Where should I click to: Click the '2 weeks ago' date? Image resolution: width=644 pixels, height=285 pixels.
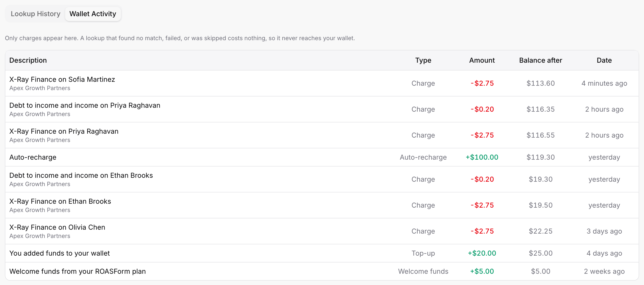click(x=604, y=272)
